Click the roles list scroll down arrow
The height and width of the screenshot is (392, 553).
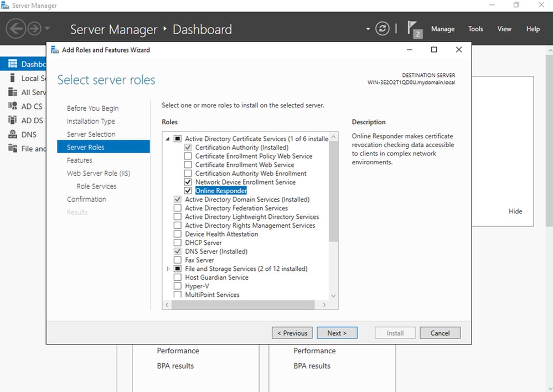[333, 296]
